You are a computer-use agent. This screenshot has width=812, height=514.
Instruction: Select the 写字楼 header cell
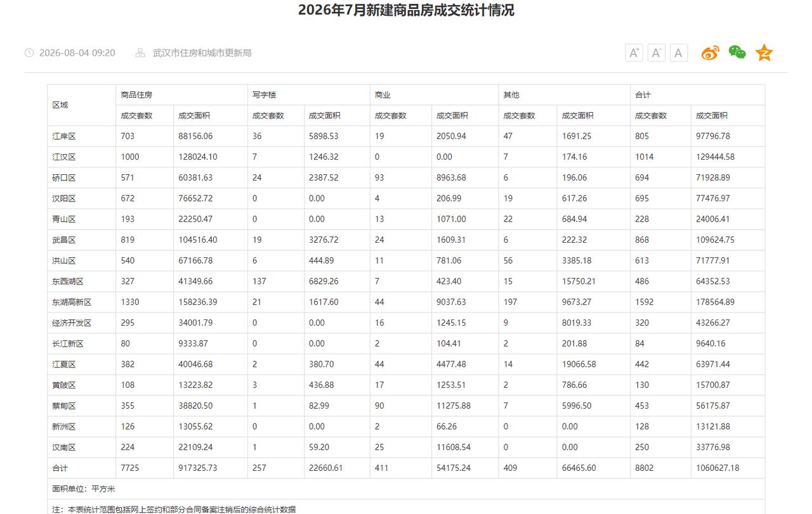pos(308,95)
